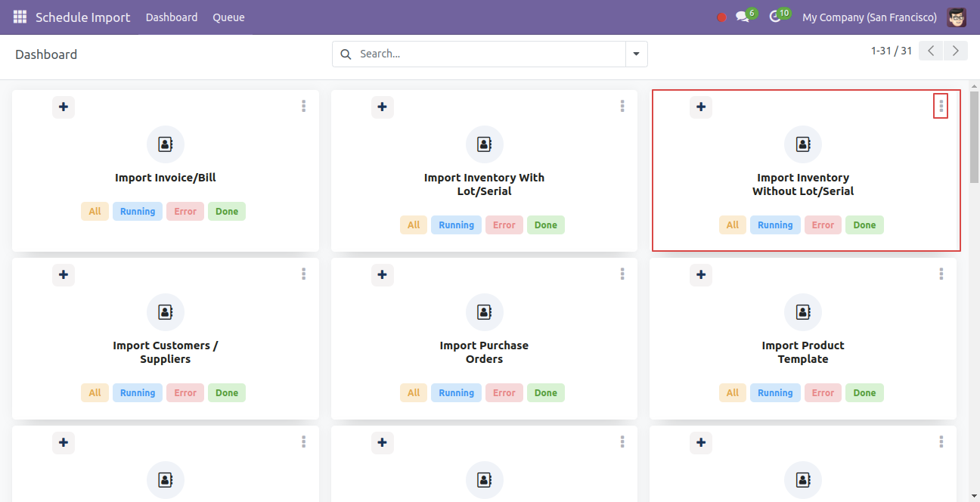Click the Dashboard breadcrumb heading
This screenshot has height=502, width=980.
click(x=46, y=54)
